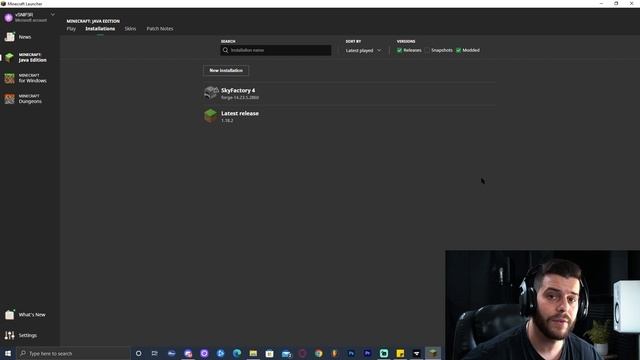Click the purple account avatar
Viewport: 640px width, 360px height.
[9, 18]
